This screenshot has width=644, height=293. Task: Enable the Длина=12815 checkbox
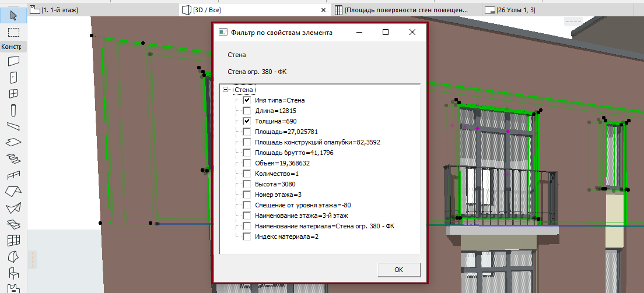point(247,111)
